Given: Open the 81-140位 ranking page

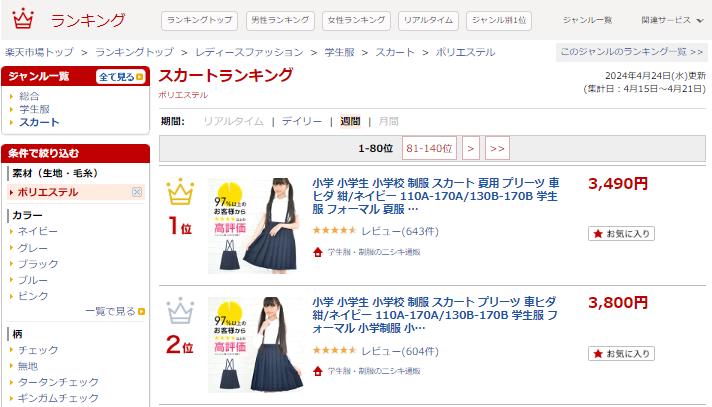Looking at the screenshot, I should (x=429, y=148).
